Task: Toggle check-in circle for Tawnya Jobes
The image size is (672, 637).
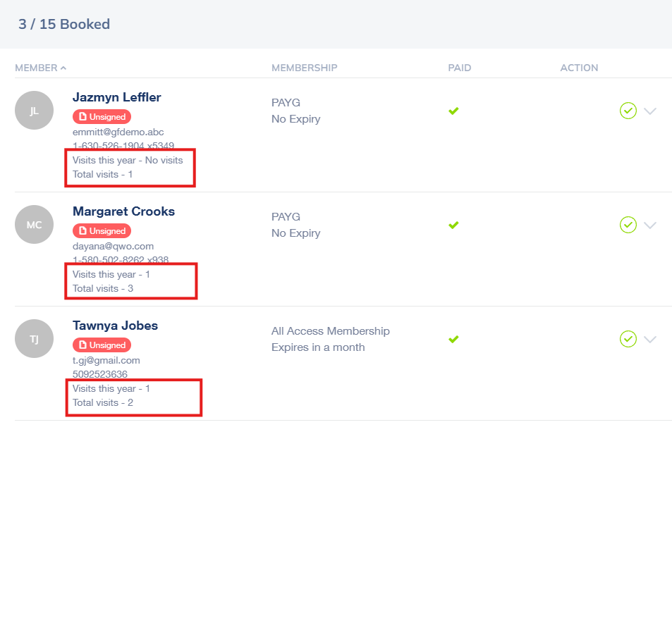Action: [x=628, y=339]
